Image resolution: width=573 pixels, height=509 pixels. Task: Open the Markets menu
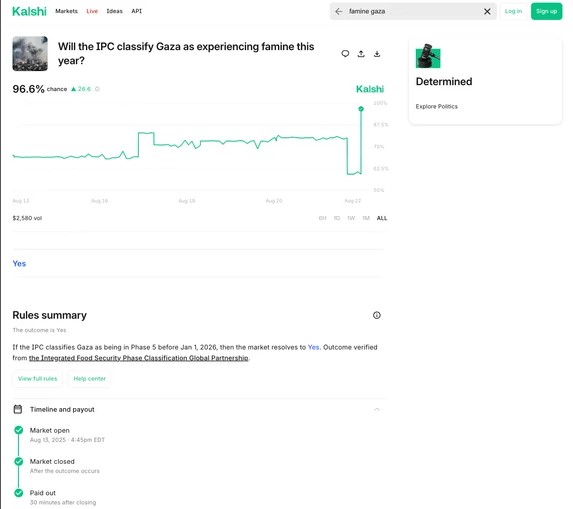coord(67,11)
